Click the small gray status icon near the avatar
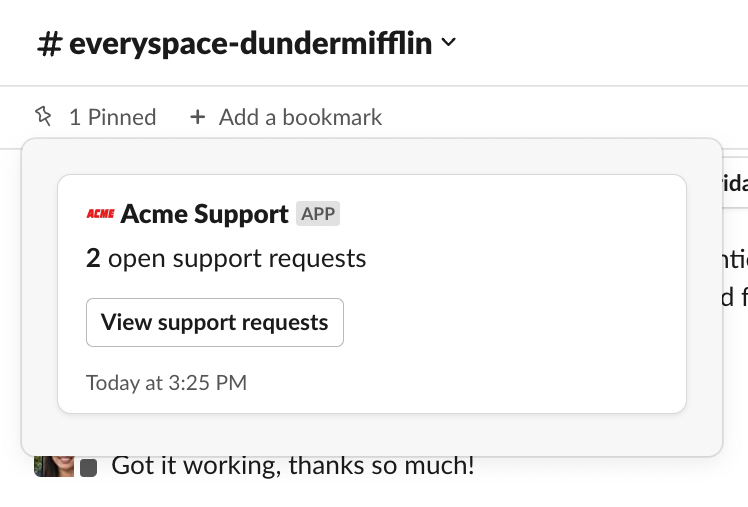The image size is (748, 507). pyautogui.click(x=88, y=467)
